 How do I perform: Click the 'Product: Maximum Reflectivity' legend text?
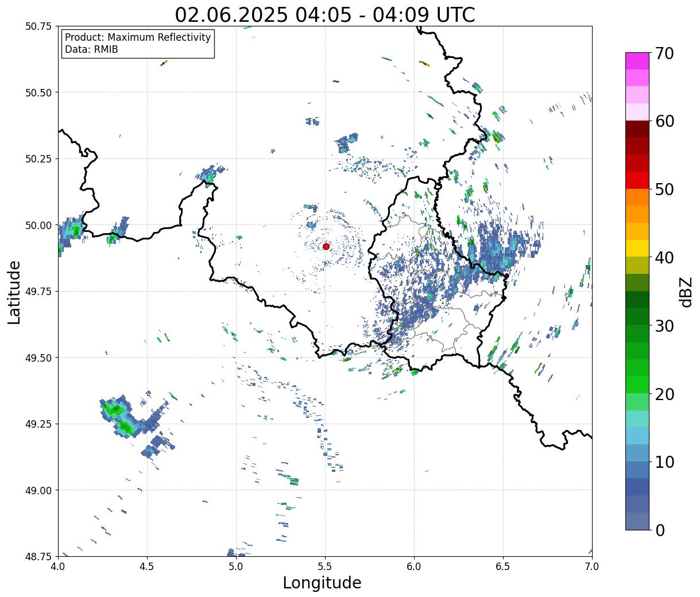(x=138, y=37)
